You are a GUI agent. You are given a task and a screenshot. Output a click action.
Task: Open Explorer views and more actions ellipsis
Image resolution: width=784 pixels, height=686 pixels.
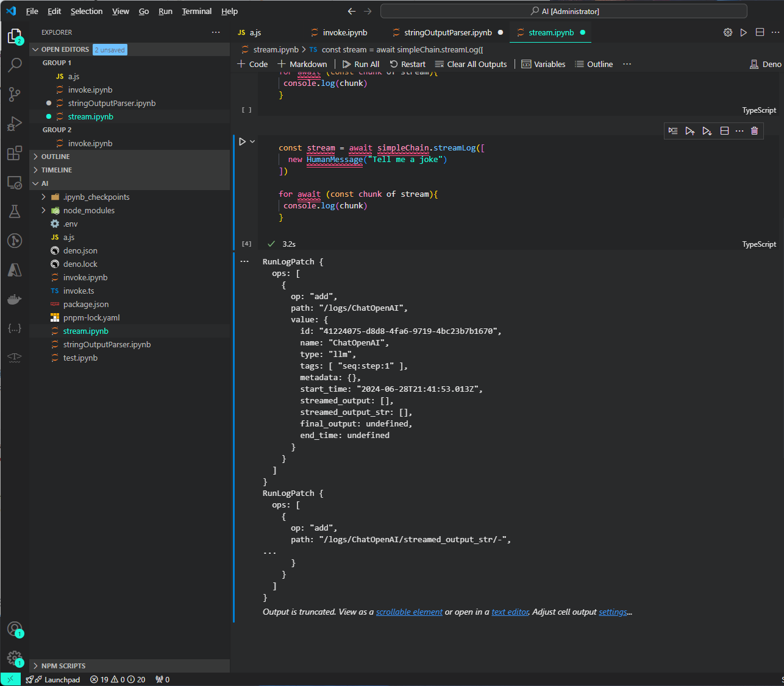click(216, 32)
